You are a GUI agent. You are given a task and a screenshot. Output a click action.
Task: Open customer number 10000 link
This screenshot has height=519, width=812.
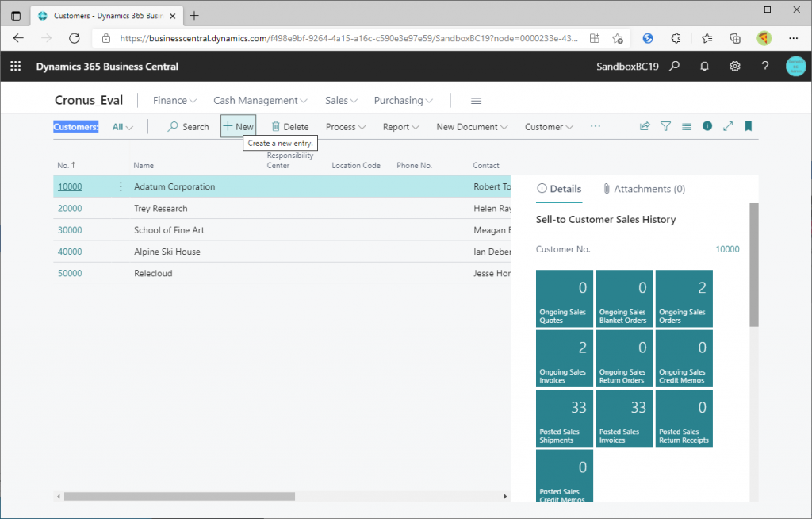70,186
